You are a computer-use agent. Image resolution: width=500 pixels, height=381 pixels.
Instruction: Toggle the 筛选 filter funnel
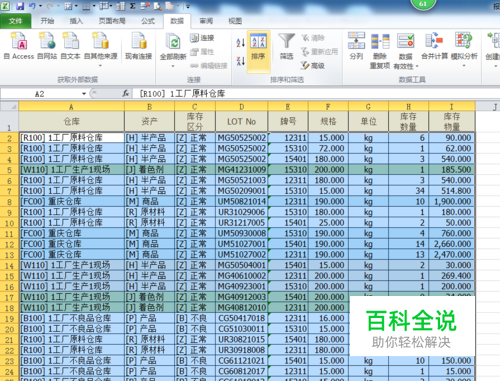286,46
